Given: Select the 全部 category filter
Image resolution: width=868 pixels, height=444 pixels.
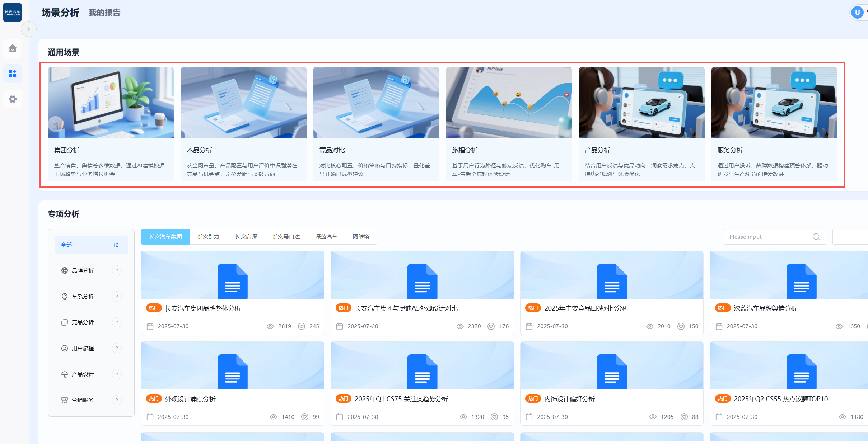Looking at the screenshot, I should pyautogui.click(x=91, y=245).
